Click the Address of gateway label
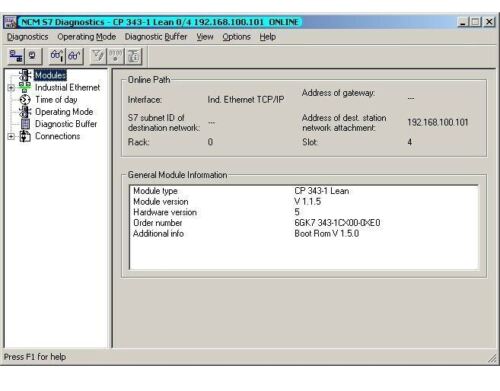This screenshot has width=500, height=391. (338, 93)
